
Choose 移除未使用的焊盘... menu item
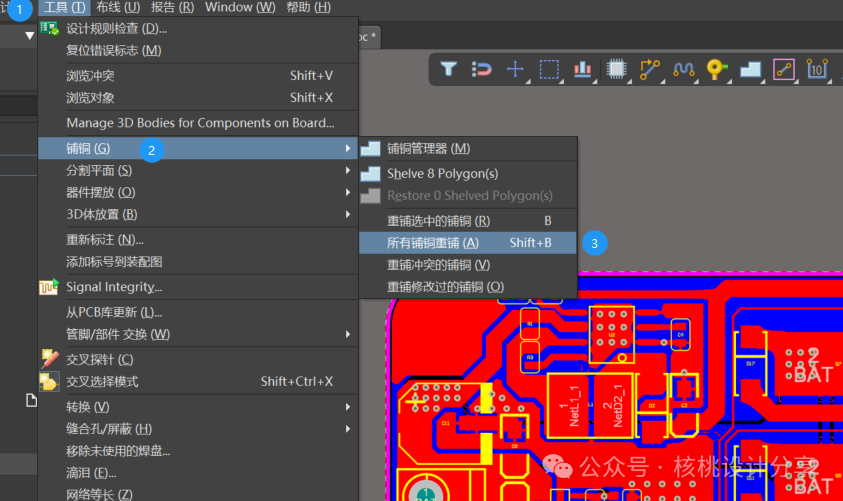point(198,451)
